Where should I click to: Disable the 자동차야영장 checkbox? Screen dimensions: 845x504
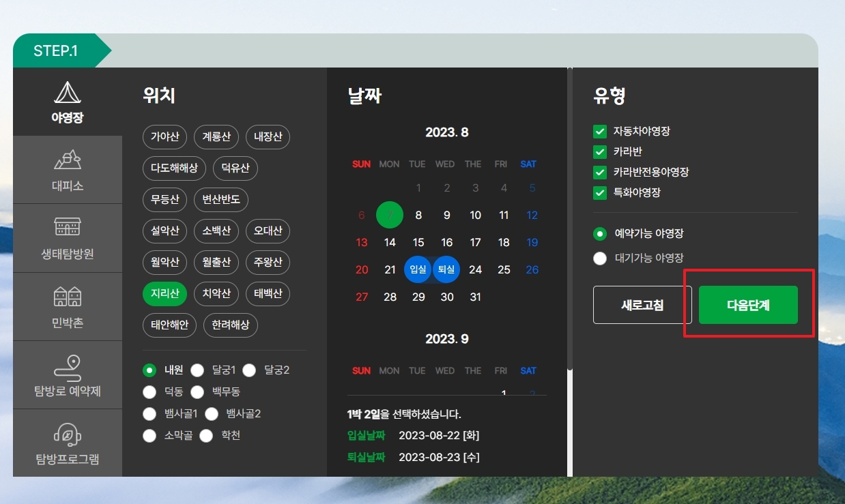[599, 132]
